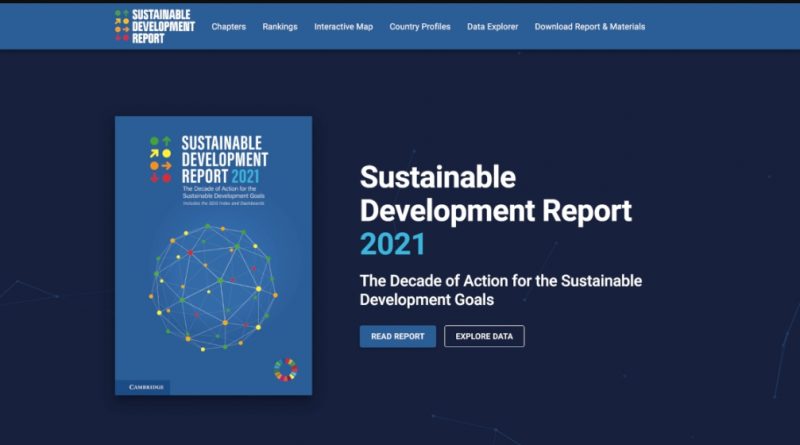Click the Cambridge label on report cover

click(x=146, y=387)
